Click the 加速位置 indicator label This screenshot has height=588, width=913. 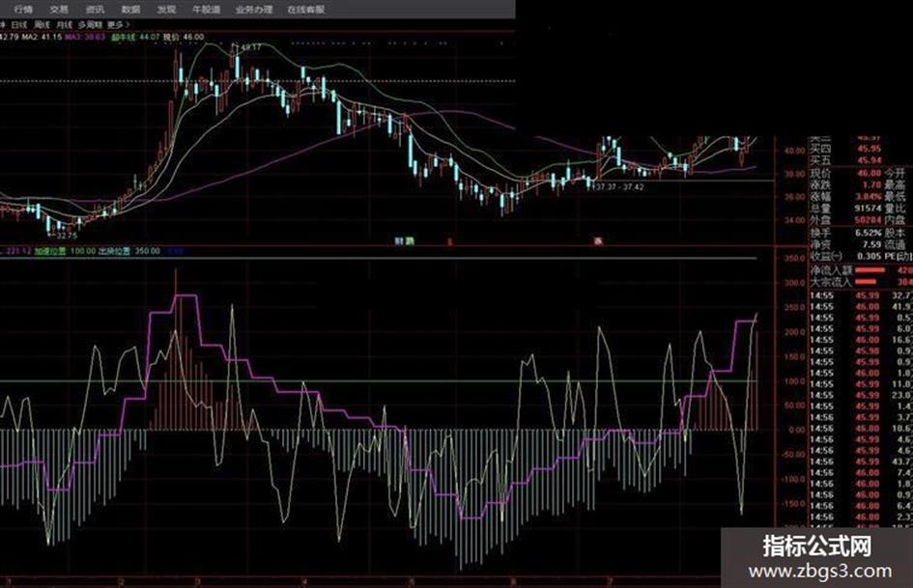click(49, 251)
